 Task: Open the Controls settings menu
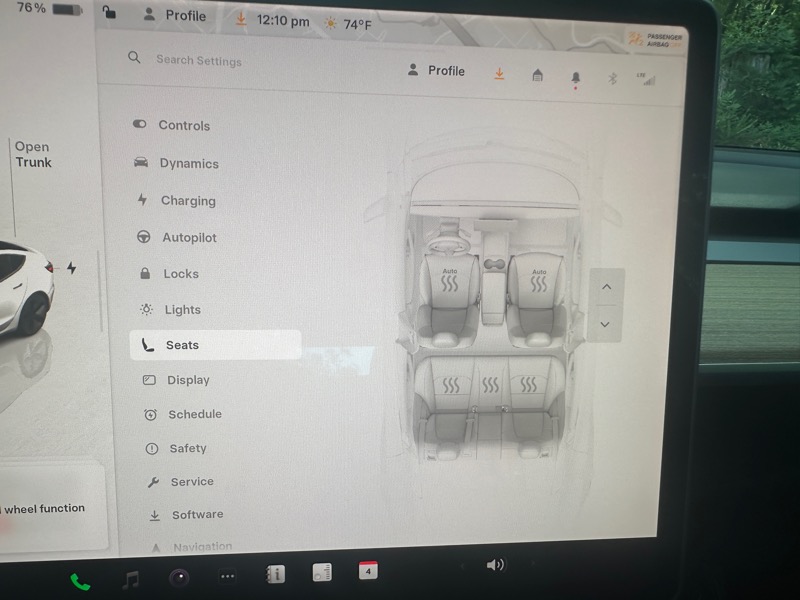click(183, 125)
